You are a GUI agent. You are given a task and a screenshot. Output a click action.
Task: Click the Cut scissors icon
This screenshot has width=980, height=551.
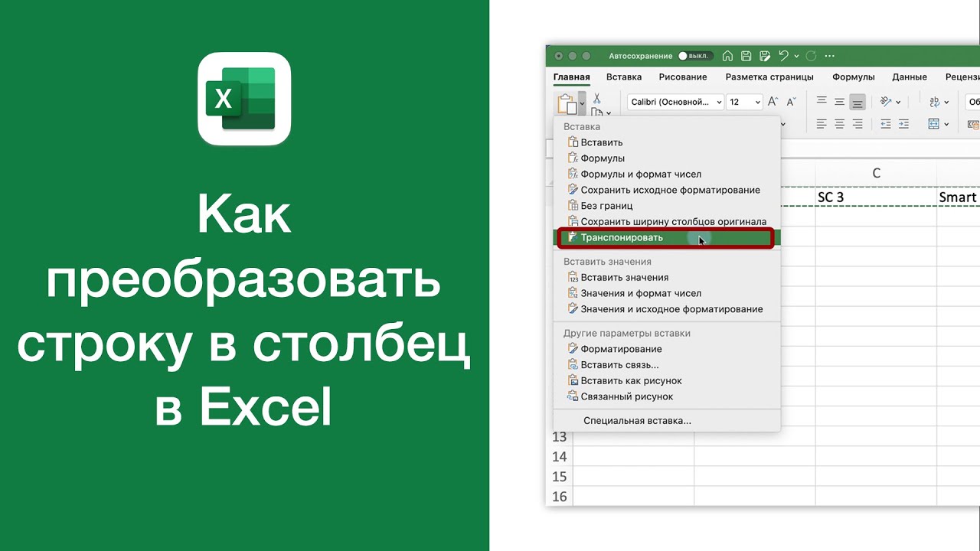pos(597,99)
